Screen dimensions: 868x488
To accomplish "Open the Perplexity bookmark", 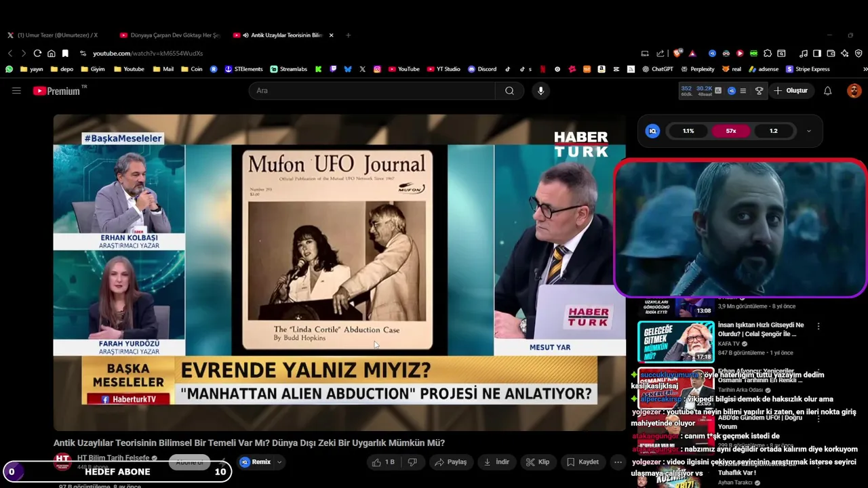I will 698,68.
